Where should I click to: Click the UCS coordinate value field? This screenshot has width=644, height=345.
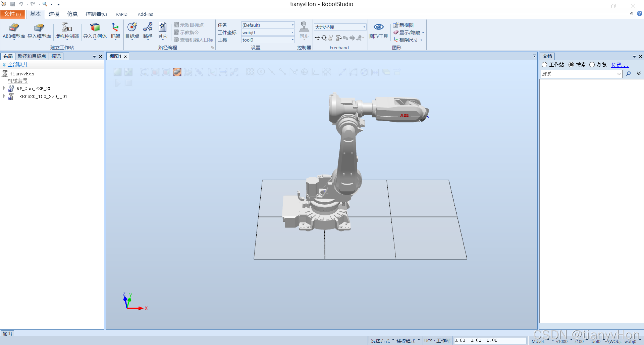click(490, 341)
